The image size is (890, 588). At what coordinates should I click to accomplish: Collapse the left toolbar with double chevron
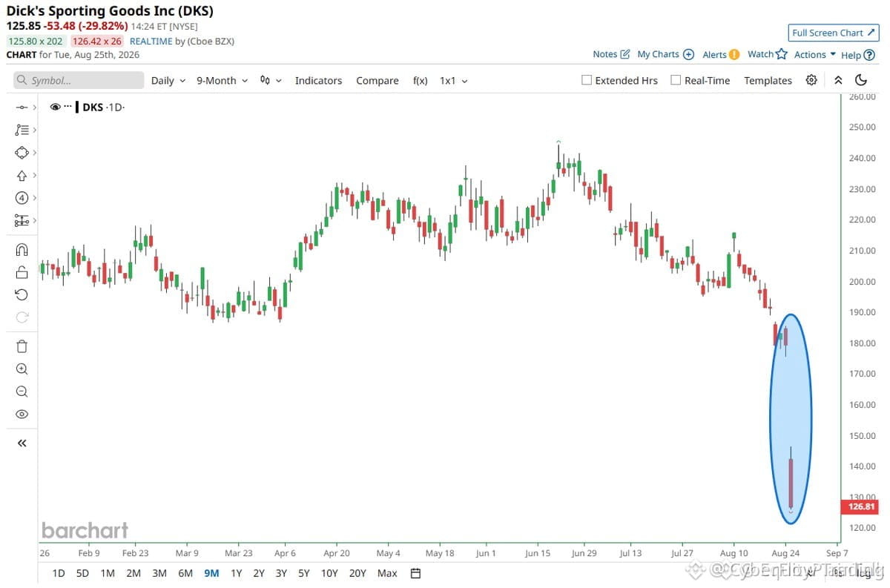[x=22, y=443]
